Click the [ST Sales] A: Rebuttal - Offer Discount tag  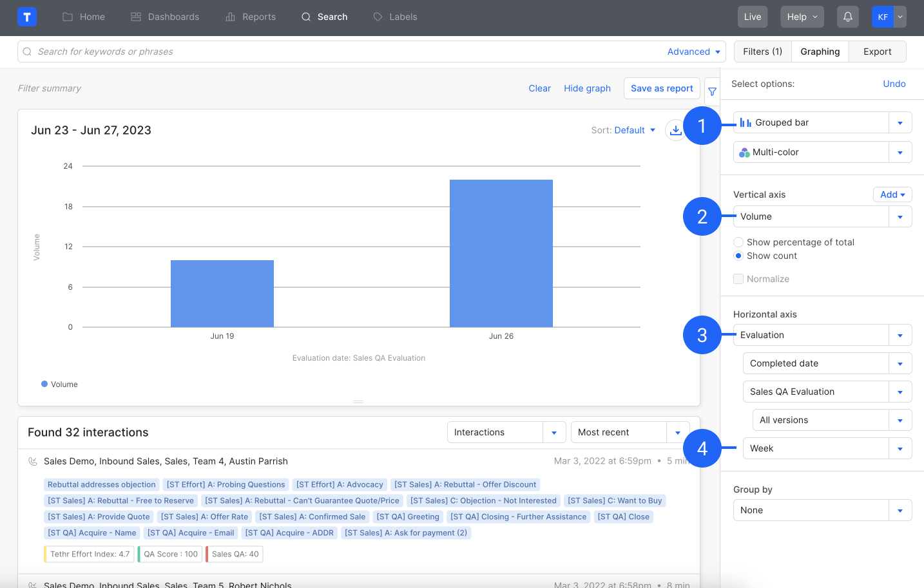(x=465, y=484)
